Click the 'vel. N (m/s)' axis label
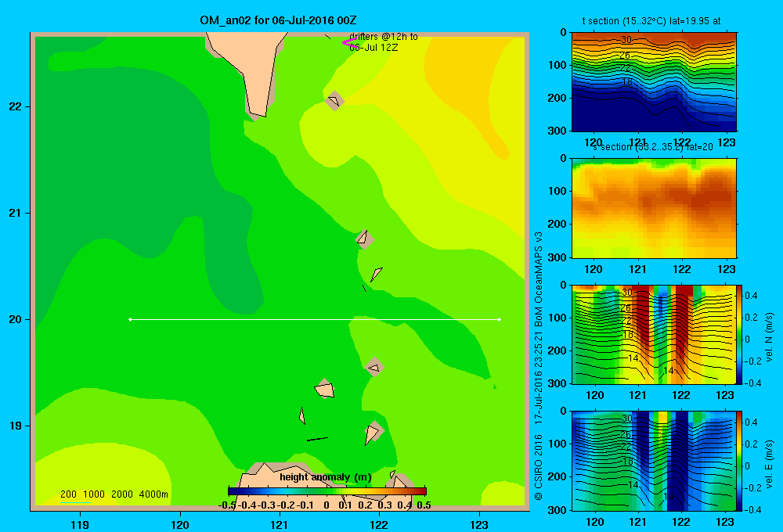Screen dimensions: 783x532 (x=770, y=337)
